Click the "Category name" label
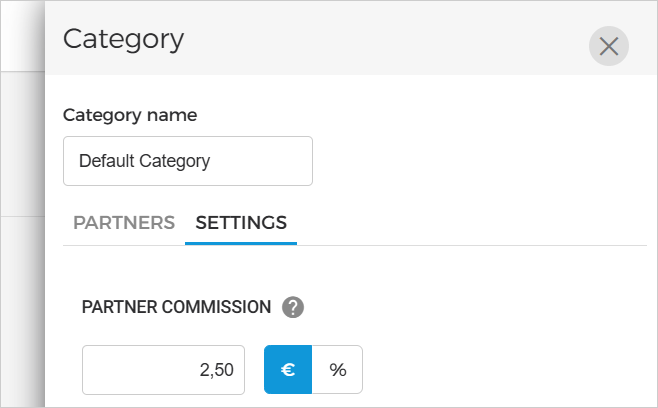The height and width of the screenshot is (408, 658). (130, 114)
